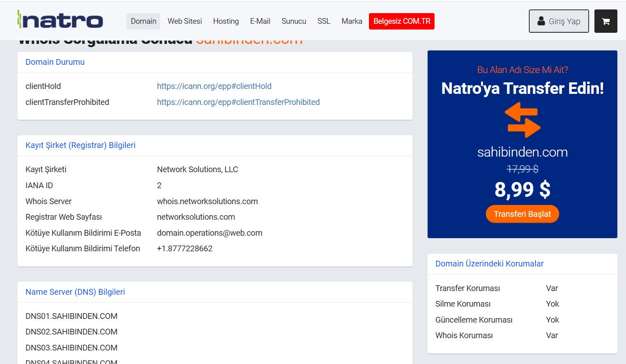Click the Bu Alan Adı Size Mi Ait? text

tap(522, 70)
